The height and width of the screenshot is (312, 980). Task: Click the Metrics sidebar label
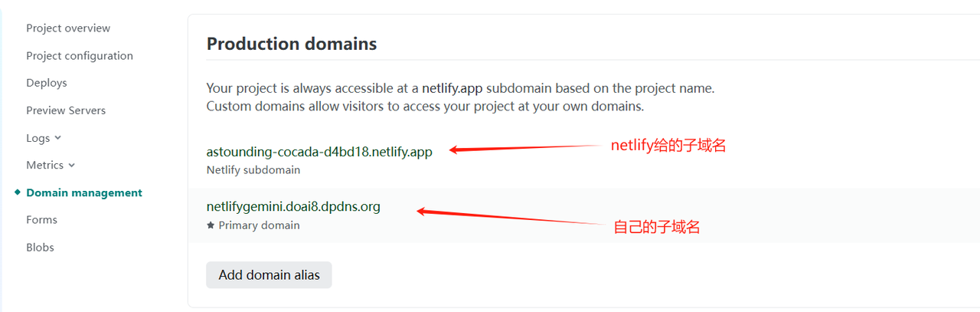click(44, 165)
